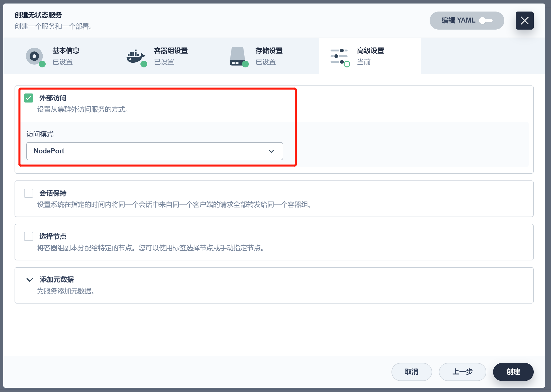
Task: Select the 高级设置 step tab
Action: coord(370,51)
